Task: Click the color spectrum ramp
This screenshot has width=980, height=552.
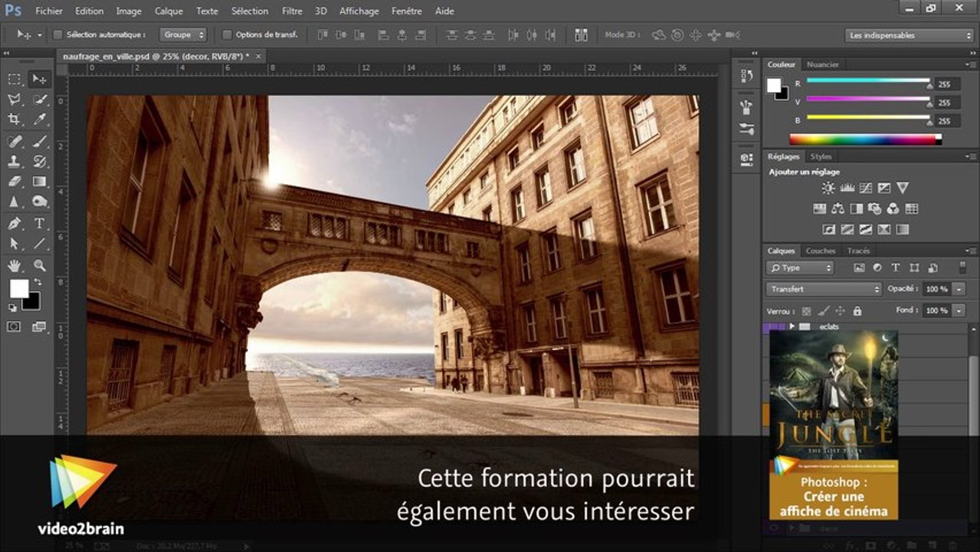Action: [x=865, y=140]
